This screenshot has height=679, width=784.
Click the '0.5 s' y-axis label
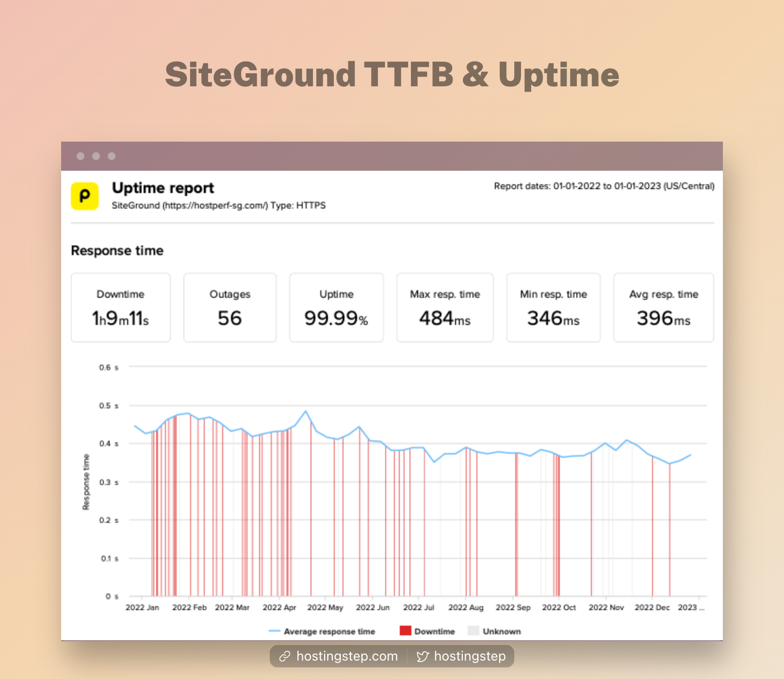coord(109,405)
